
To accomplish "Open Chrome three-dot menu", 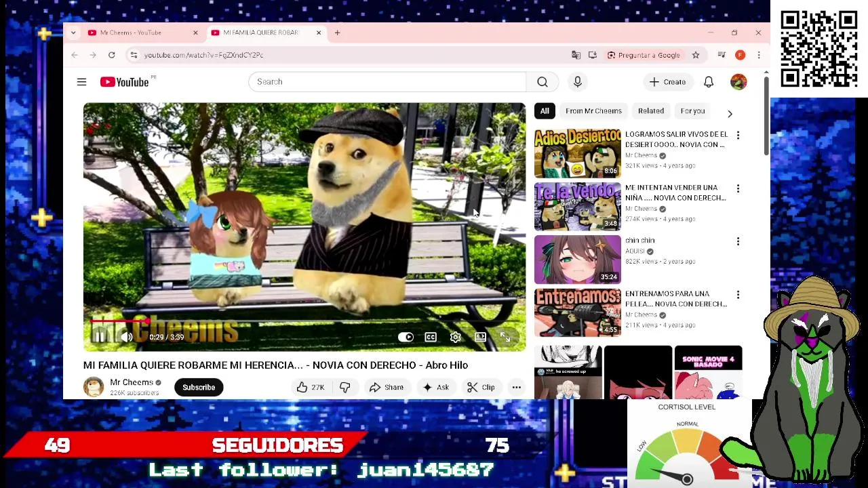I will click(759, 55).
